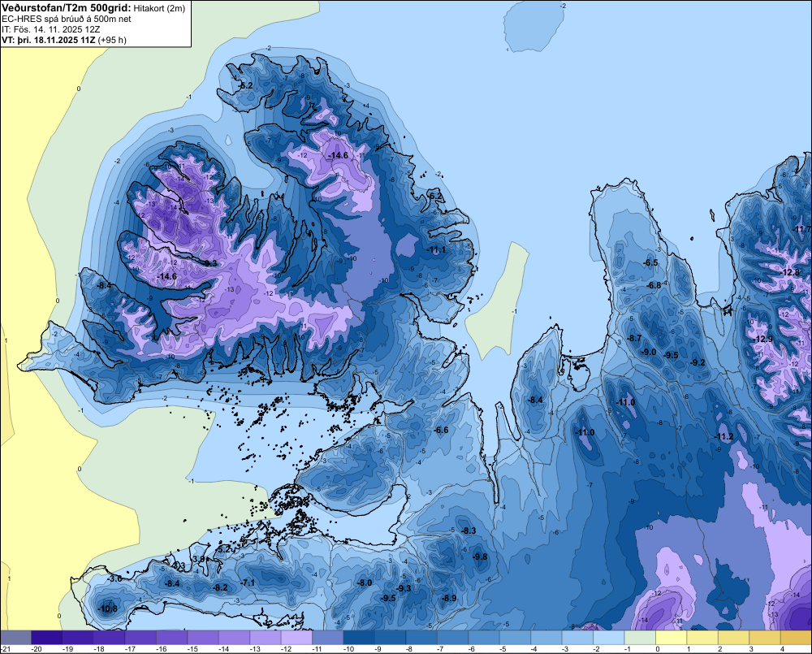Click the temperature value -11.1 on map

437,249
